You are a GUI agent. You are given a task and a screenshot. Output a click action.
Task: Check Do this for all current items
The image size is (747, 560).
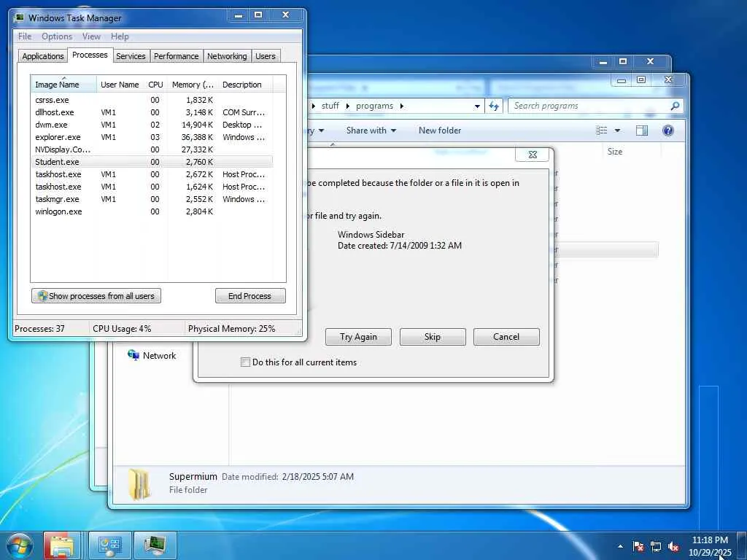point(245,362)
